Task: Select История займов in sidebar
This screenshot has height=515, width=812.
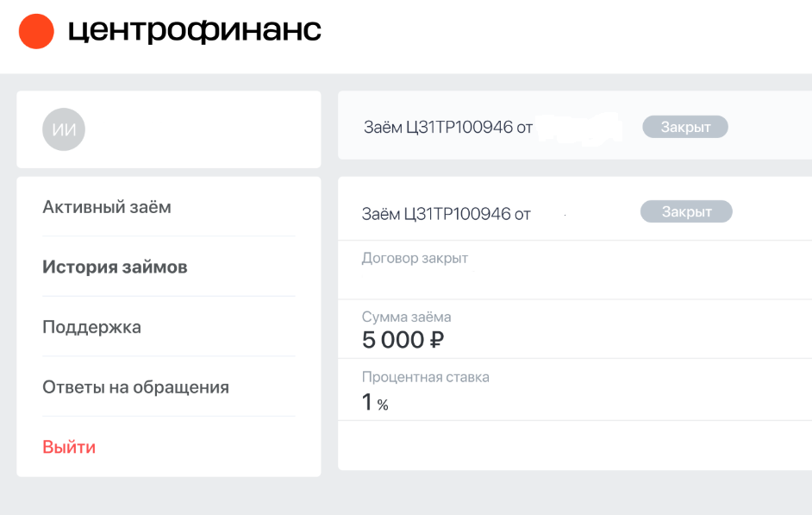Action: coord(115,267)
